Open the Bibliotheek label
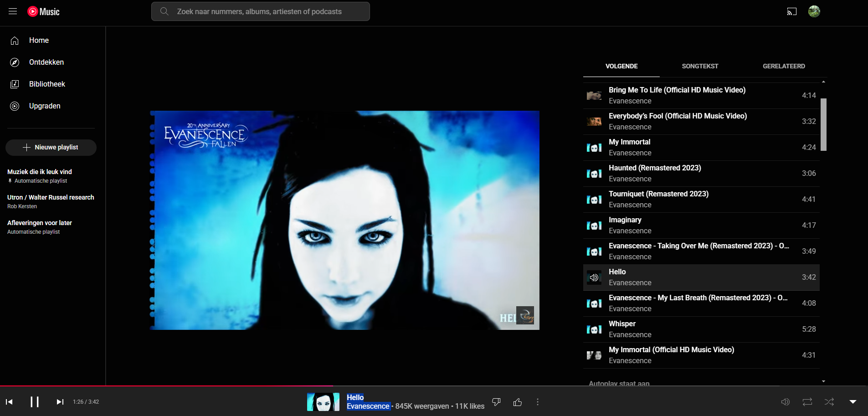Screen dimensions: 868x416 click(x=47, y=84)
